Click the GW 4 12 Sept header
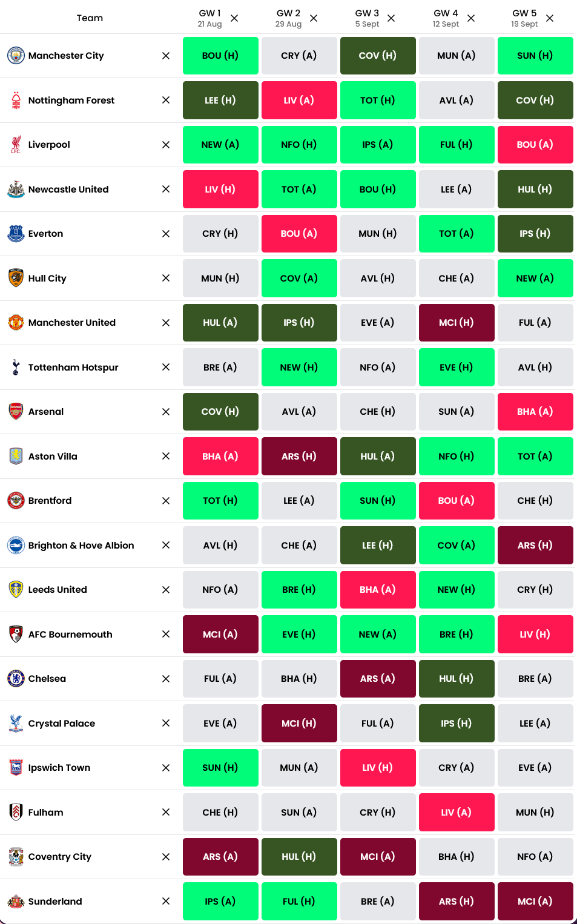Image resolution: width=577 pixels, height=924 pixels. pos(446,18)
